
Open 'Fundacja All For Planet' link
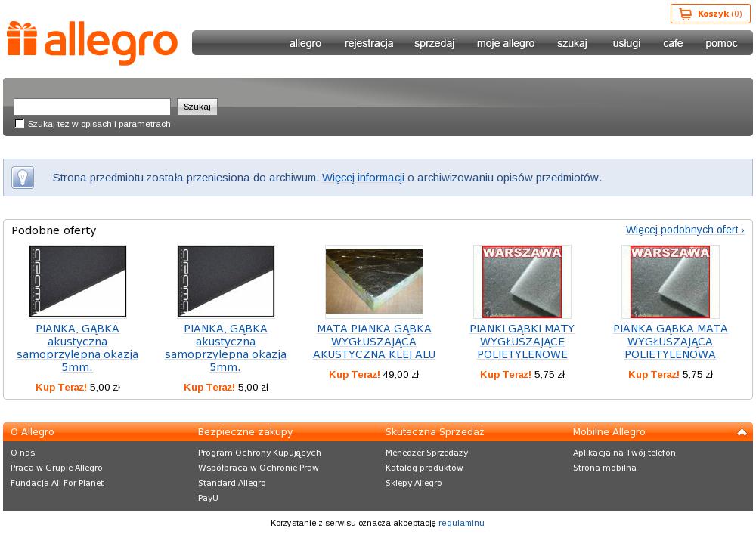[x=57, y=483]
